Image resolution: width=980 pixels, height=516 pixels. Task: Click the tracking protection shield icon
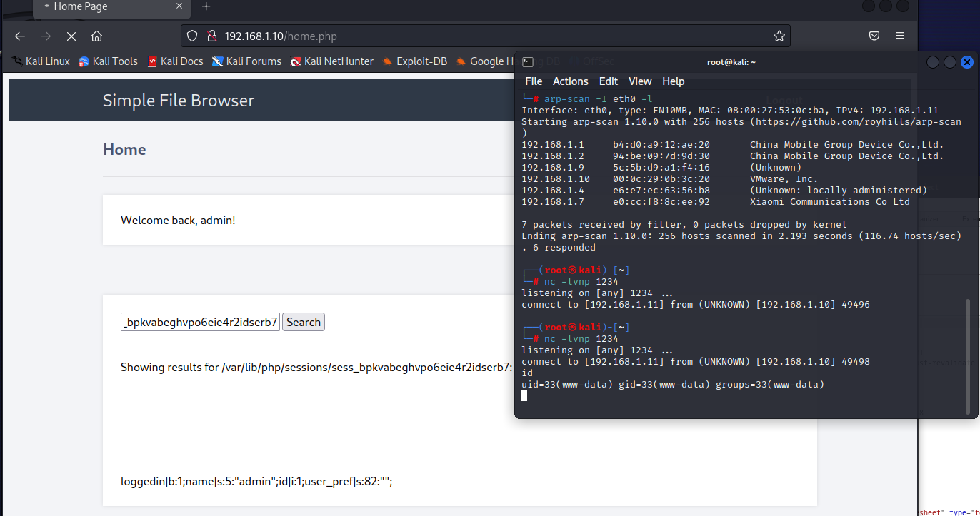(192, 36)
